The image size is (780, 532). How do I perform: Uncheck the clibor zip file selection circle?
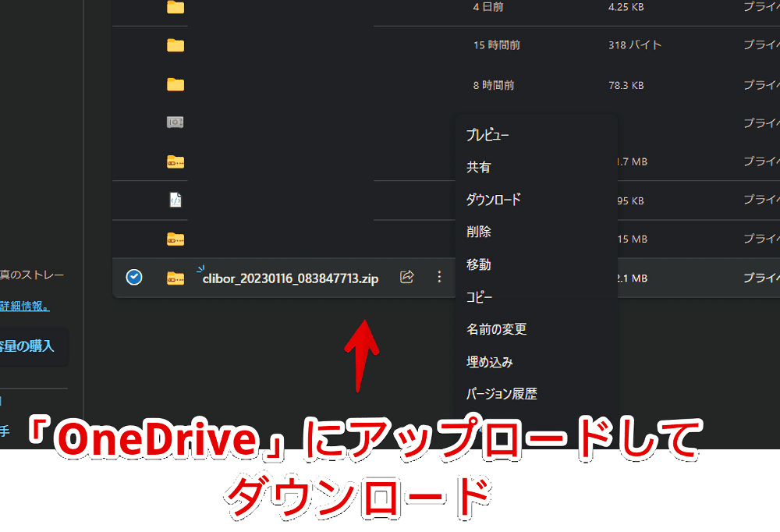[134, 277]
